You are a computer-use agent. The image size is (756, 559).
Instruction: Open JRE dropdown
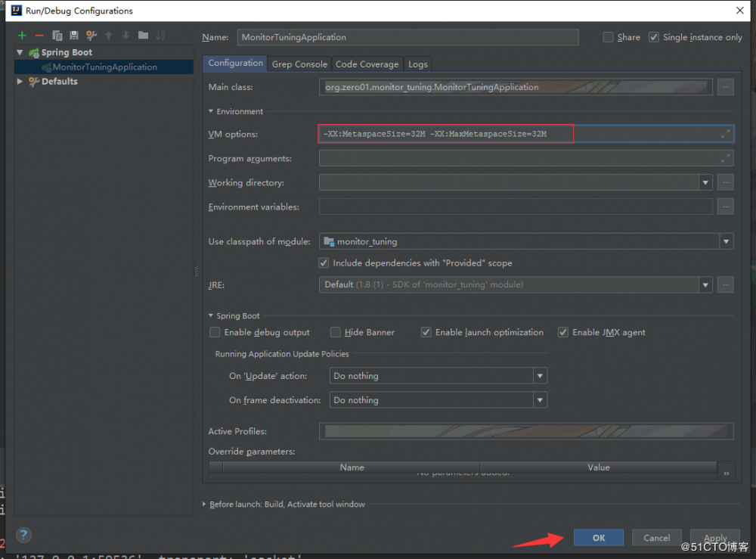pyautogui.click(x=705, y=284)
